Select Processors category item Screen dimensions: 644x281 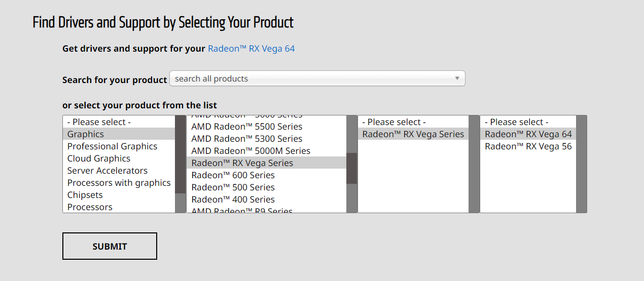point(90,207)
